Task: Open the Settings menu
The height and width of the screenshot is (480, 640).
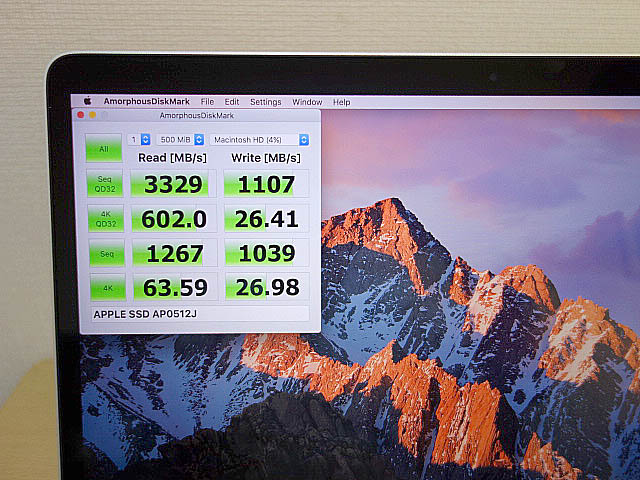Action: pyautogui.click(x=265, y=102)
